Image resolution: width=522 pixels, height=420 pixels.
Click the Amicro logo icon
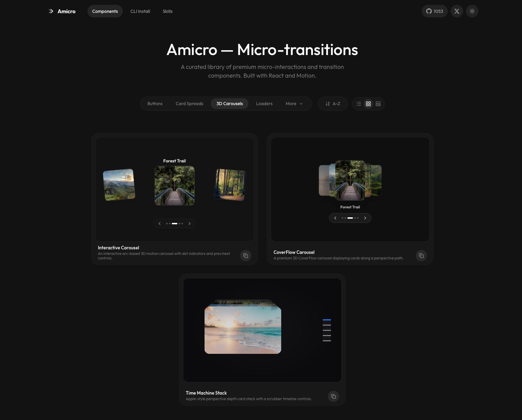(51, 11)
